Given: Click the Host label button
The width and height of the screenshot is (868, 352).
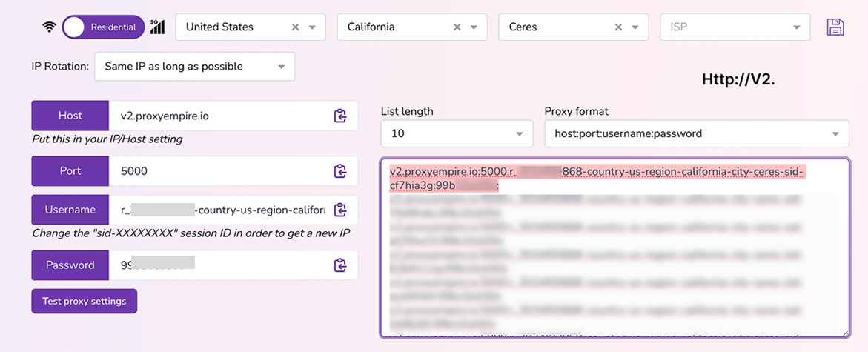Looking at the screenshot, I should 70,116.
